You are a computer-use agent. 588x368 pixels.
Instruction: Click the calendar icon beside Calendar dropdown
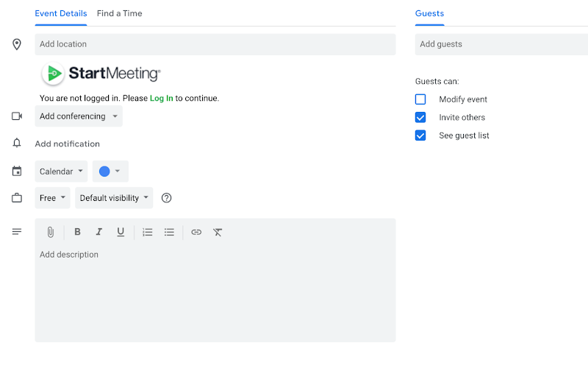pos(17,171)
